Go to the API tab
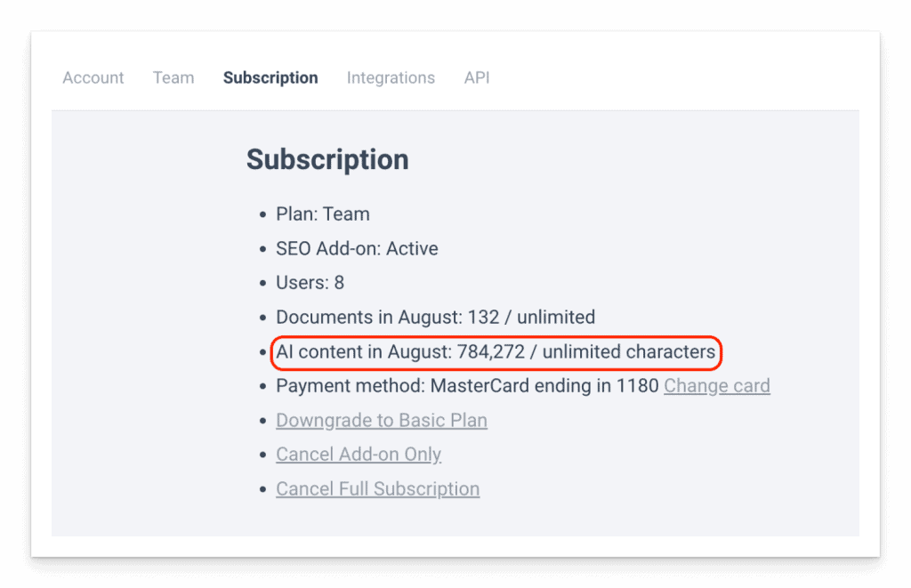911x588 pixels. pyautogui.click(x=477, y=77)
